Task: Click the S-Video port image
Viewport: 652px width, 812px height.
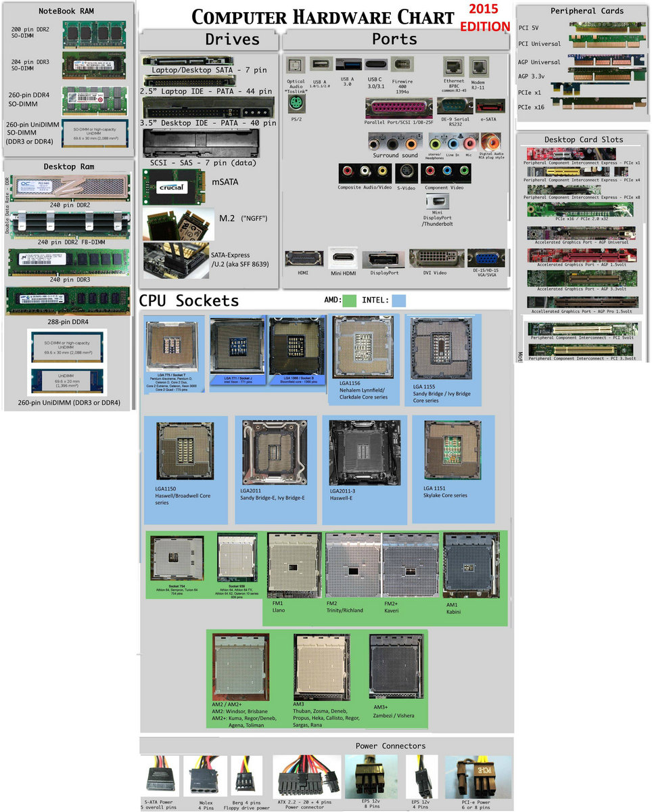Action: click(x=406, y=173)
